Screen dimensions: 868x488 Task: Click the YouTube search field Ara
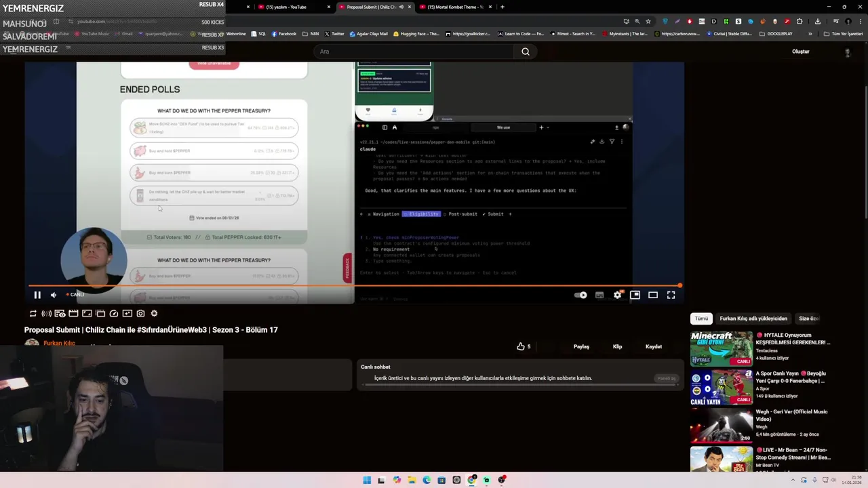coord(414,52)
